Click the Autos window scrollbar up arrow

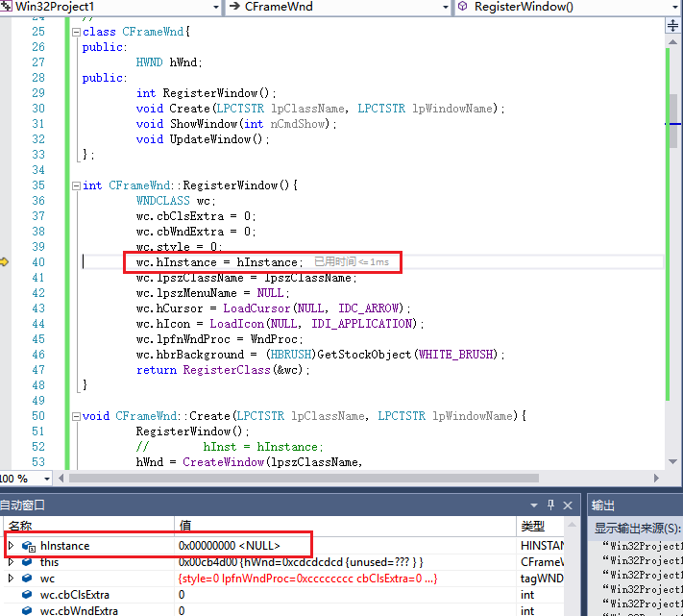(x=573, y=525)
